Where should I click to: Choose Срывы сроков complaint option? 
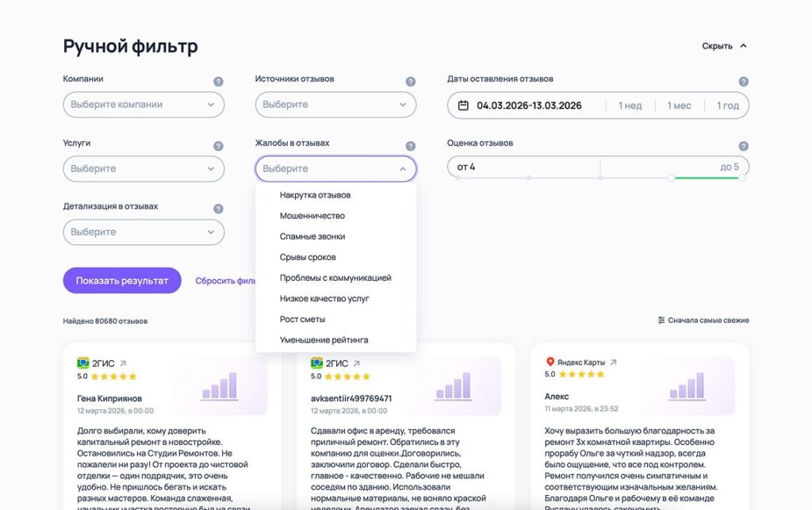click(308, 257)
